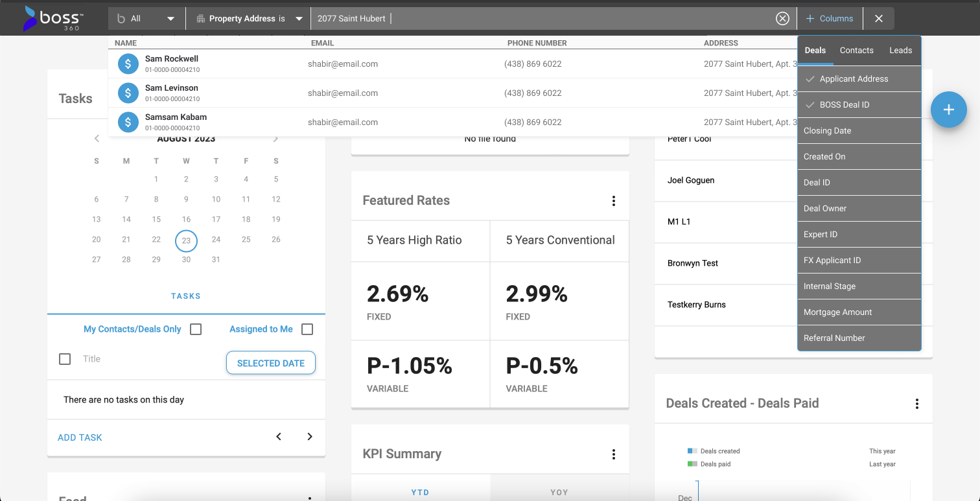980x501 pixels.
Task: Click the 2.69% fixed rate
Action: tap(398, 294)
